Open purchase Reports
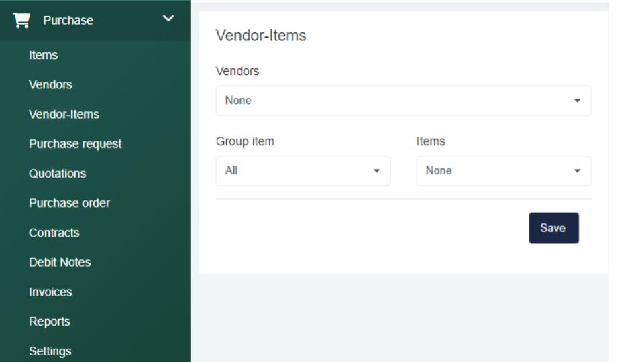The height and width of the screenshot is (362, 644). (x=49, y=321)
